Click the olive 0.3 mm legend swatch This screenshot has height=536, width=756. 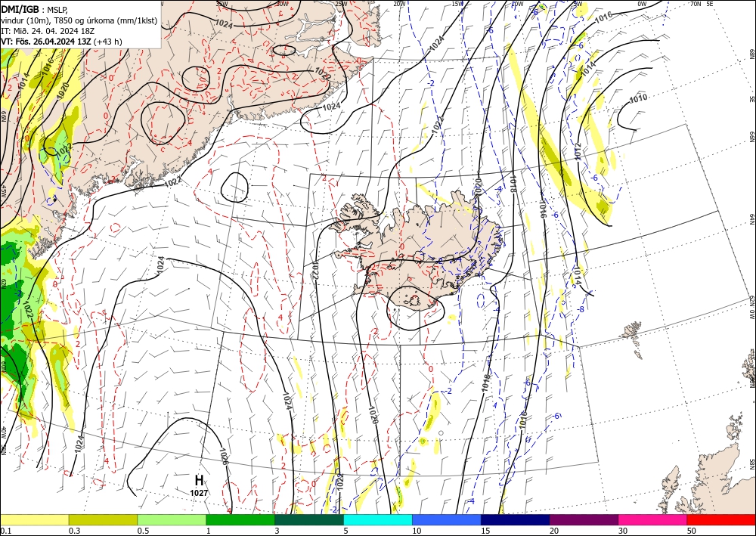click(x=103, y=519)
